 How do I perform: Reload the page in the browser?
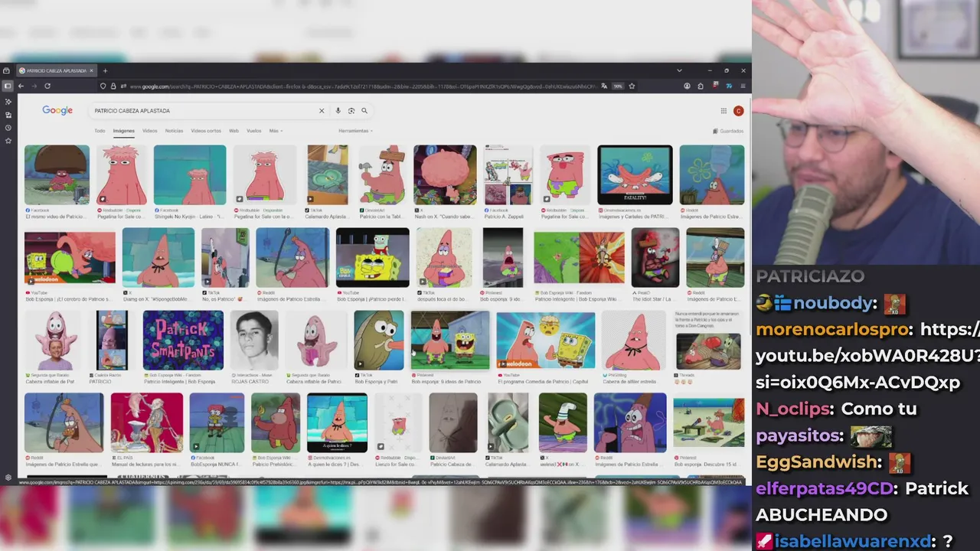coord(47,86)
